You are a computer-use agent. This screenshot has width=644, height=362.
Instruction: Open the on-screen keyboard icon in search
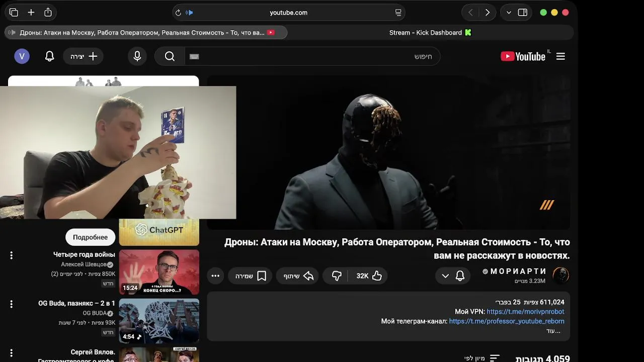point(195,56)
